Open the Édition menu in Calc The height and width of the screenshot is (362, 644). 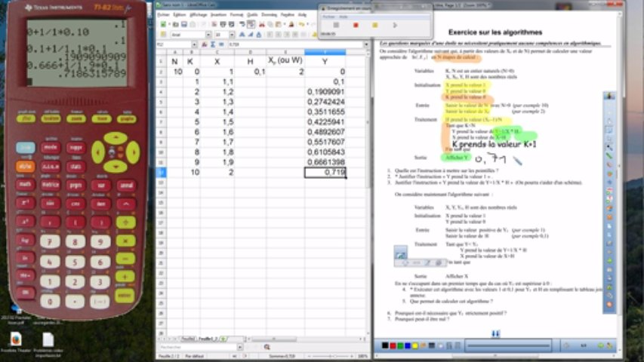tap(180, 15)
